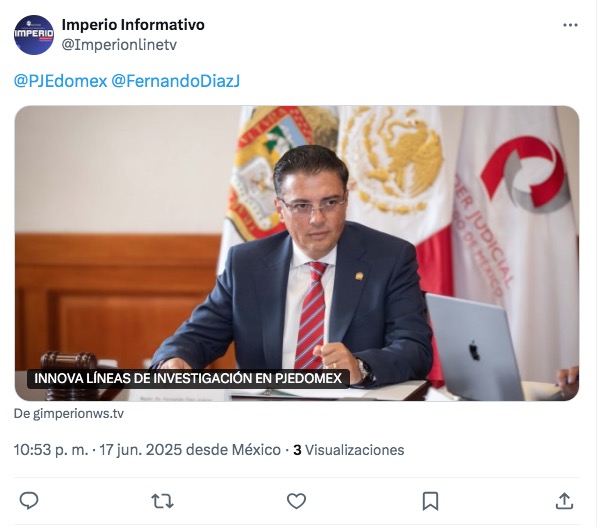
Task: Open the @PJEdomex mention link
Action: pos(60,81)
